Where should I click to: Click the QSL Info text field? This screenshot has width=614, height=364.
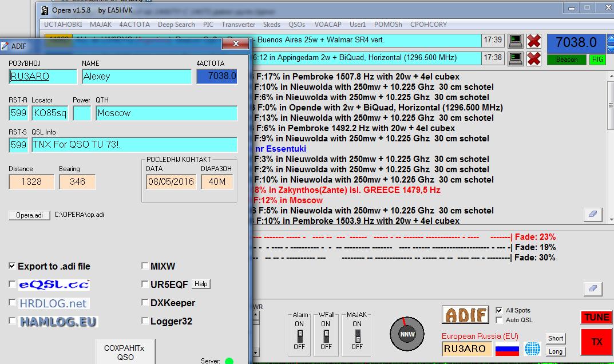tap(134, 145)
